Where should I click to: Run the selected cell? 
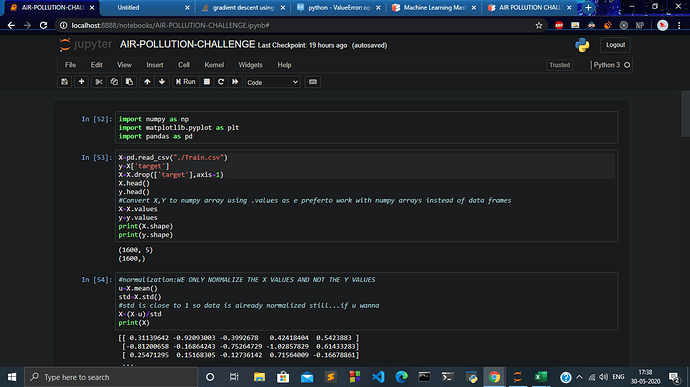click(185, 82)
